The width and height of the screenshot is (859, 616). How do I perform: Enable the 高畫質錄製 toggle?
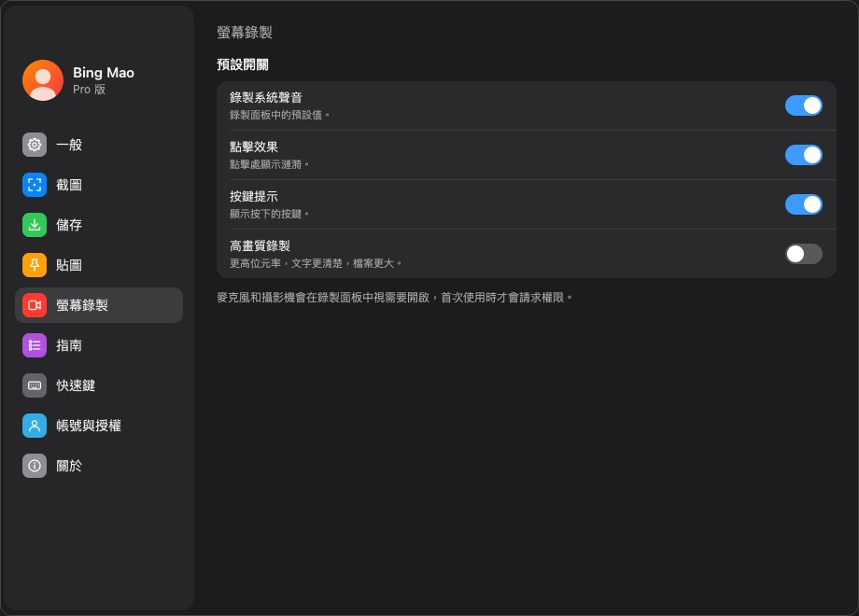804,254
